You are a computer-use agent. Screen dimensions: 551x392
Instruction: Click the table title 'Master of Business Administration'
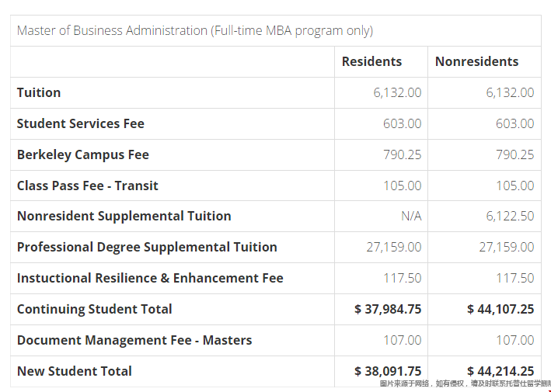(x=194, y=31)
